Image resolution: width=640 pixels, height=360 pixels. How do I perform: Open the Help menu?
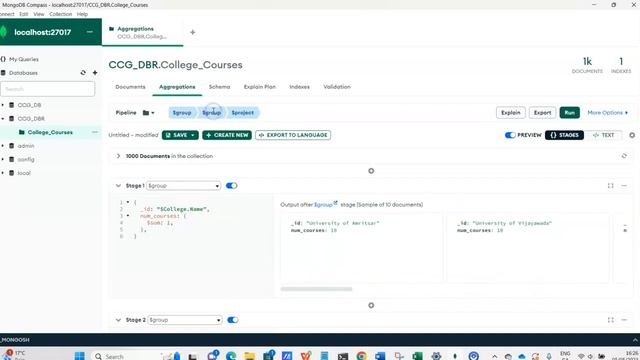(82, 14)
